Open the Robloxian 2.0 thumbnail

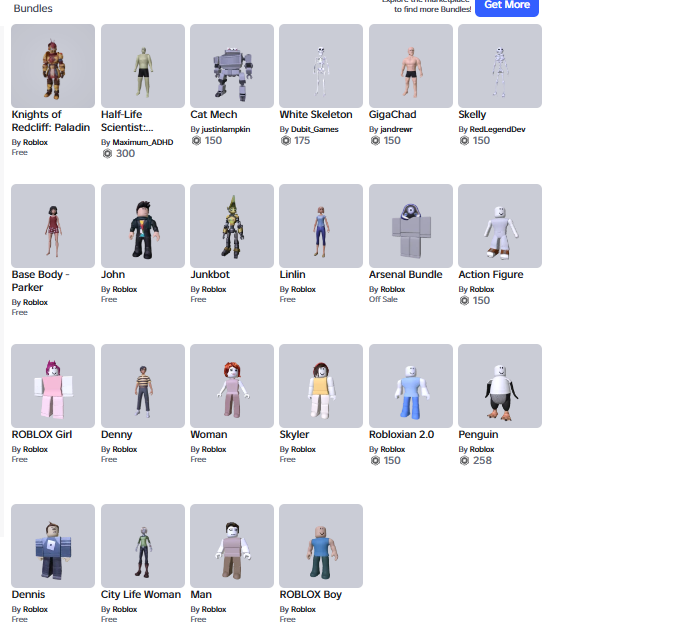(x=411, y=386)
